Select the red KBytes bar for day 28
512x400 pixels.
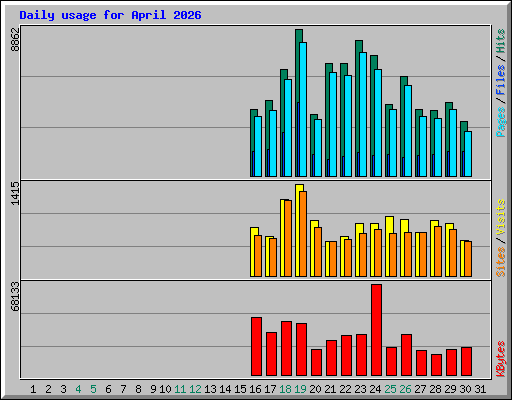[x=436, y=365]
